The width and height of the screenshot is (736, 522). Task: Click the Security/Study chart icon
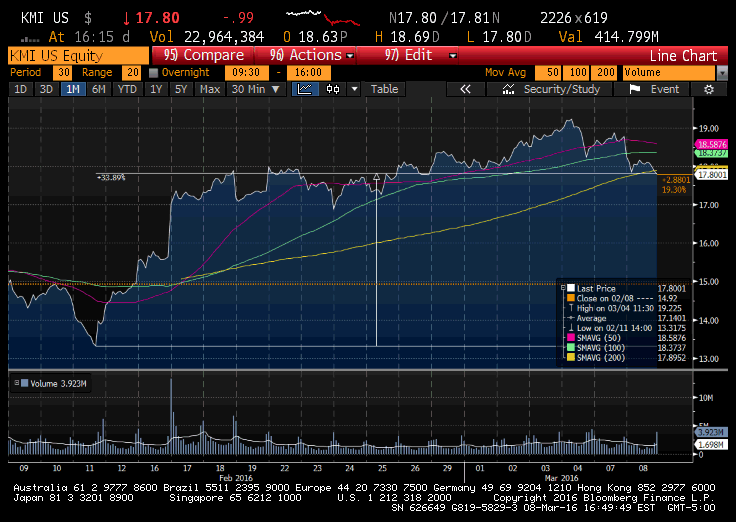[508, 89]
